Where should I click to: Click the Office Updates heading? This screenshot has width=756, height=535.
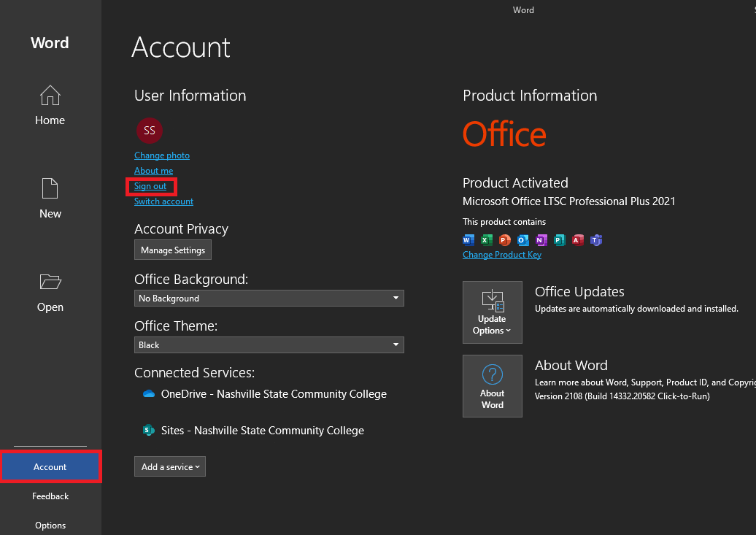click(579, 292)
